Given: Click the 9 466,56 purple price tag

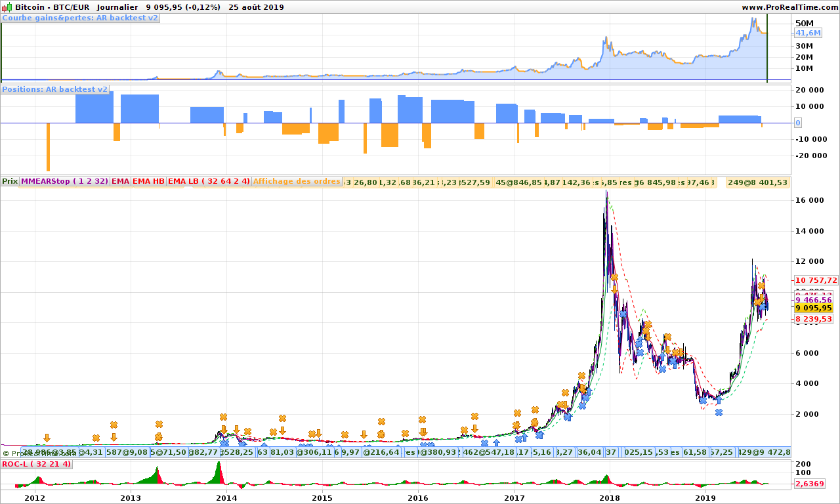Looking at the screenshot, I should point(814,300).
